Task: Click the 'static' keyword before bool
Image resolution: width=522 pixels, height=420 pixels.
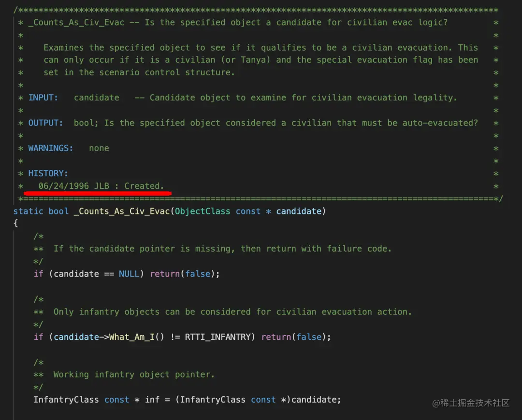Action: [x=29, y=211]
